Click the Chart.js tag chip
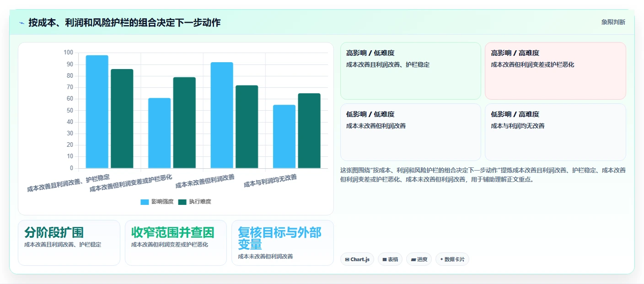Image resolution: width=644 pixels, height=284 pixels. tap(357, 259)
